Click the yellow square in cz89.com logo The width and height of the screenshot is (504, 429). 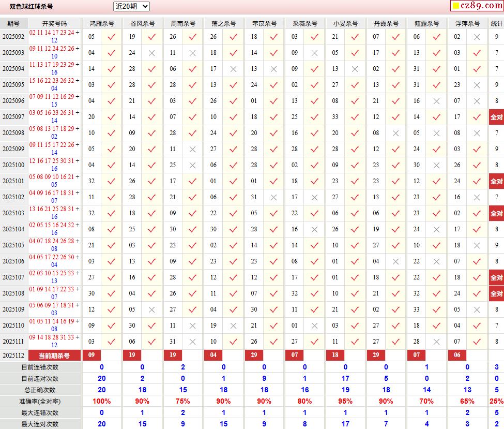pyautogui.click(x=456, y=6)
